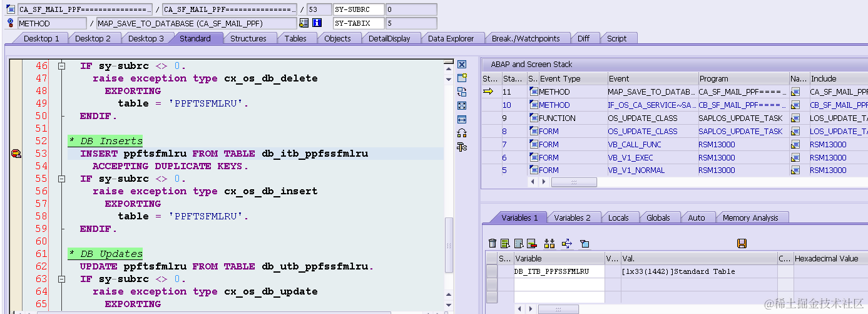
Task: Click the Program column header in stack
Action: (743, 78)
